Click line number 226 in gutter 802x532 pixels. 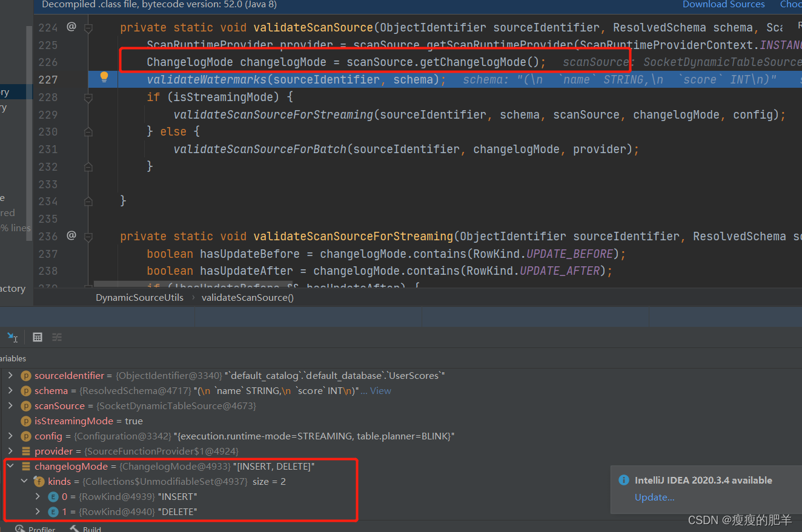[x=48, y=62]
